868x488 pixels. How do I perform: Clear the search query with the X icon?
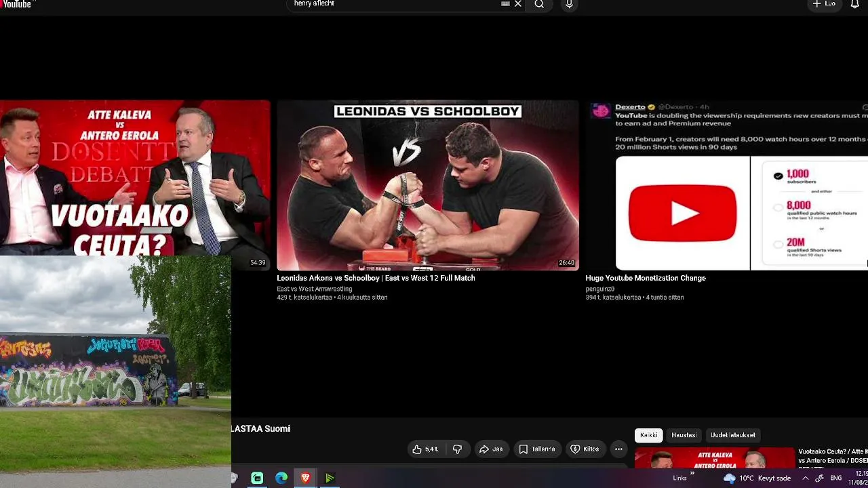pos(518,4)
